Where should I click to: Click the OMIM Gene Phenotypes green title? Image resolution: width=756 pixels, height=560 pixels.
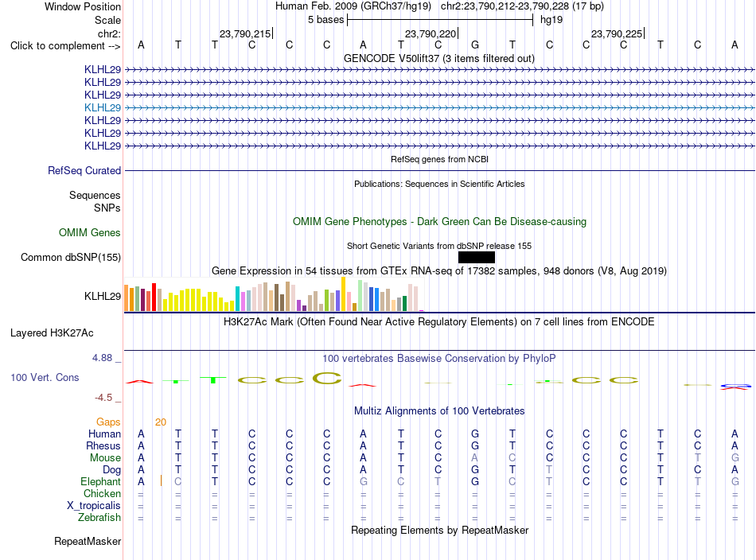439,222
